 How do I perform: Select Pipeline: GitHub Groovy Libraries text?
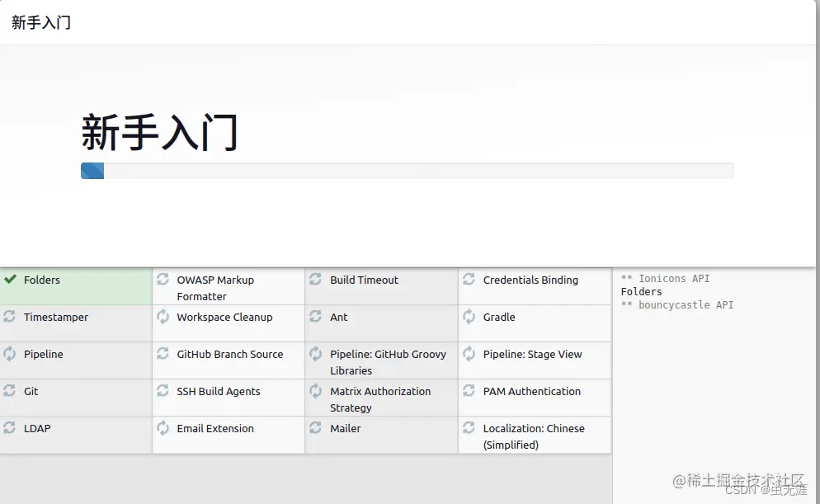(x=388, y=362)
